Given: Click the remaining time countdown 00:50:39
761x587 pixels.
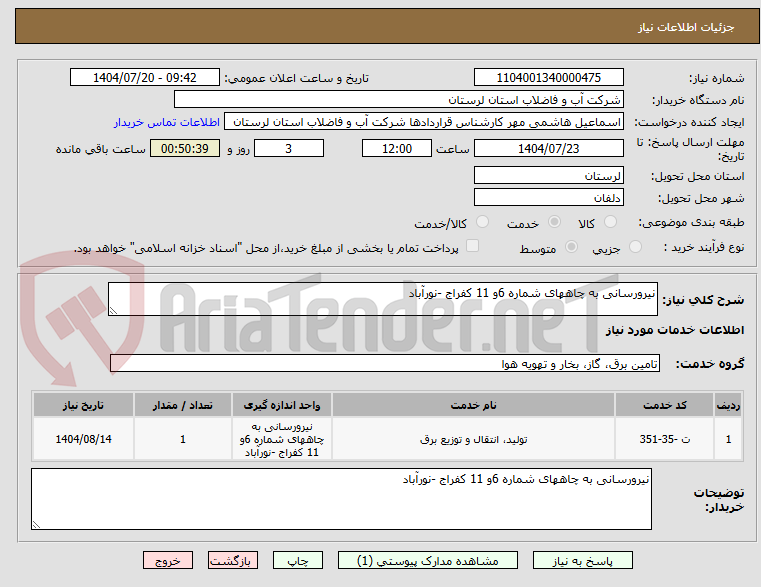Looking at the screenshot, I should (185, 148).
